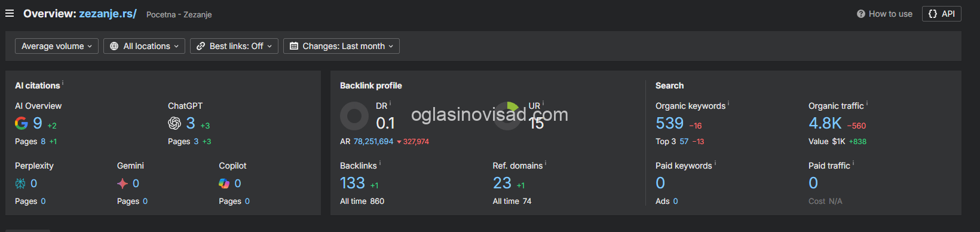Click the API button
Screen dimensions: 980x232
pos(941,14)
